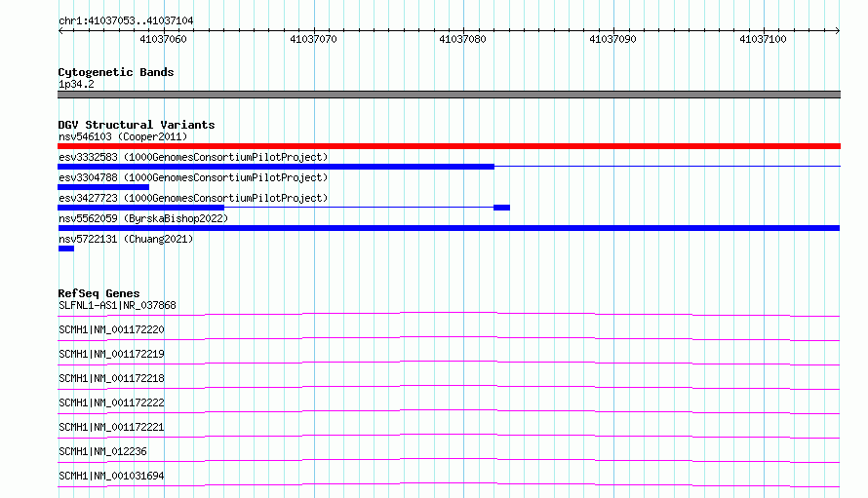Select the DGV Structural Variants track heading
Screen dimensions: 868x498
click(137, 125)
